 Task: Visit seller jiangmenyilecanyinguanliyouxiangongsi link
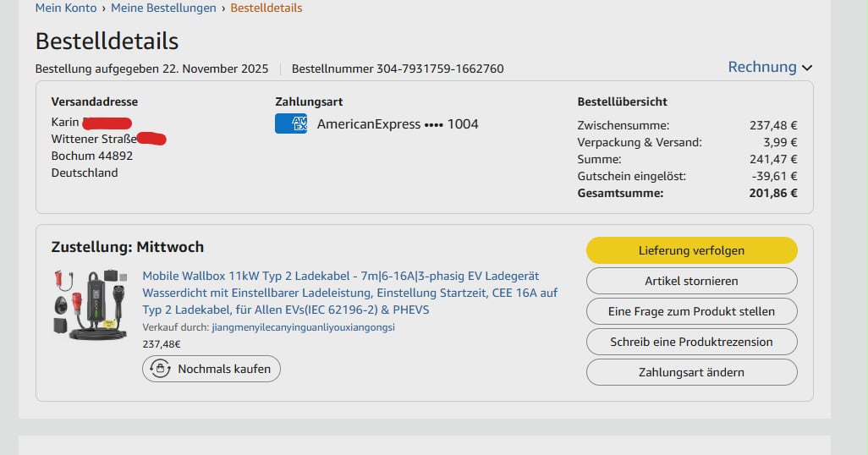tap(303, 327)
